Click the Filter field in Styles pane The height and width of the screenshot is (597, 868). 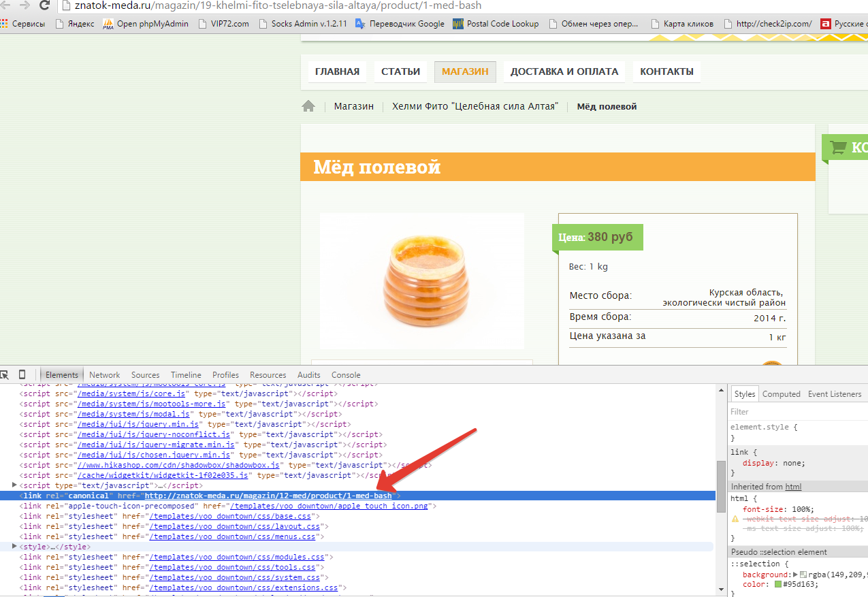tap(797, 412)
